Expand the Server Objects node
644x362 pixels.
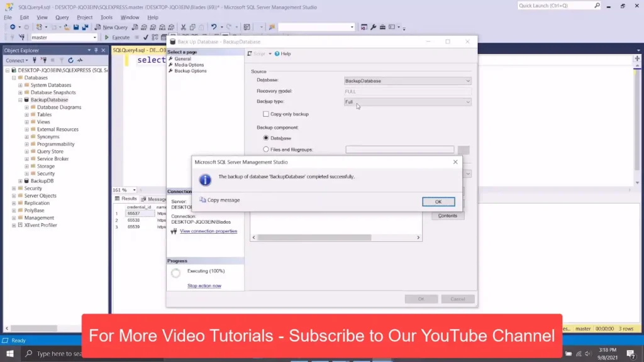(14, 196)
